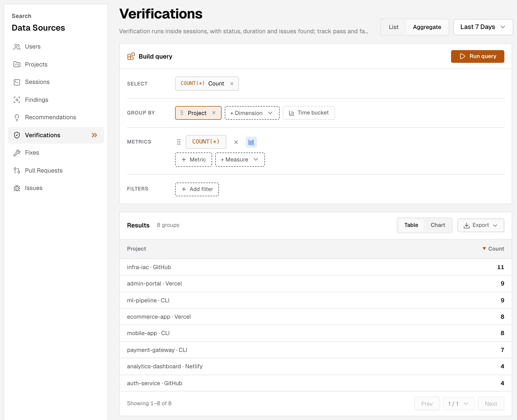This screenshot has height=420, width=517.
Task: Click the 8 groups results label
Action: [168, 225]
